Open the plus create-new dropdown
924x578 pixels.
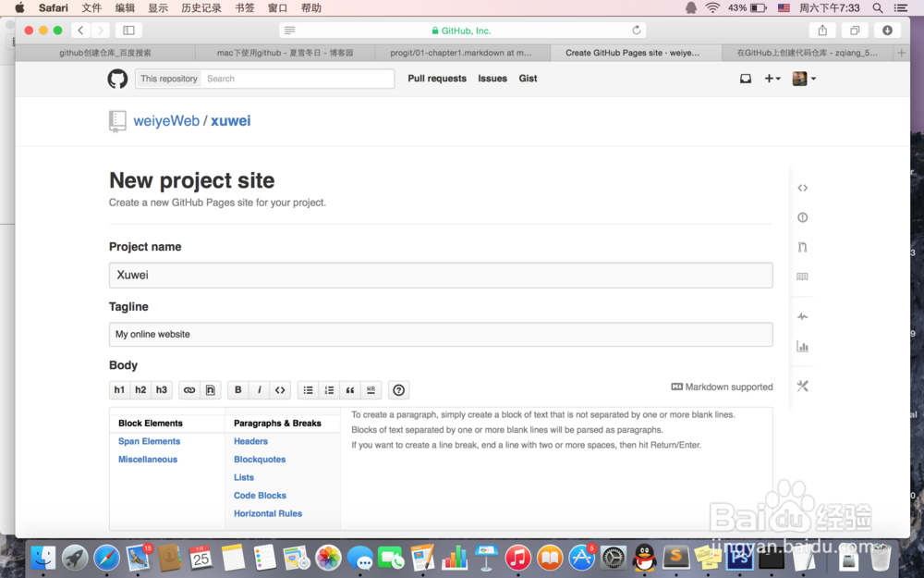click(x=772, y=79)
